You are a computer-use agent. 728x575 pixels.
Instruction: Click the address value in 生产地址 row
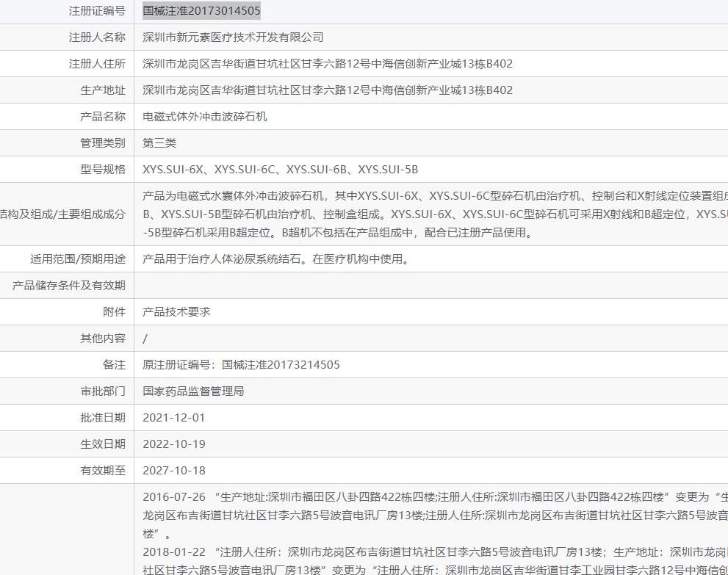[328, 90]
